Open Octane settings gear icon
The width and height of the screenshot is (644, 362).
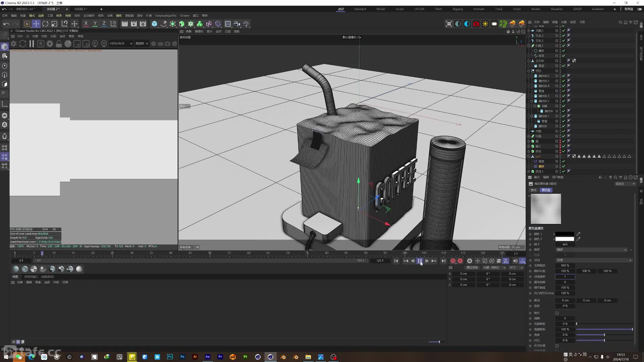(x=50, y=44)
